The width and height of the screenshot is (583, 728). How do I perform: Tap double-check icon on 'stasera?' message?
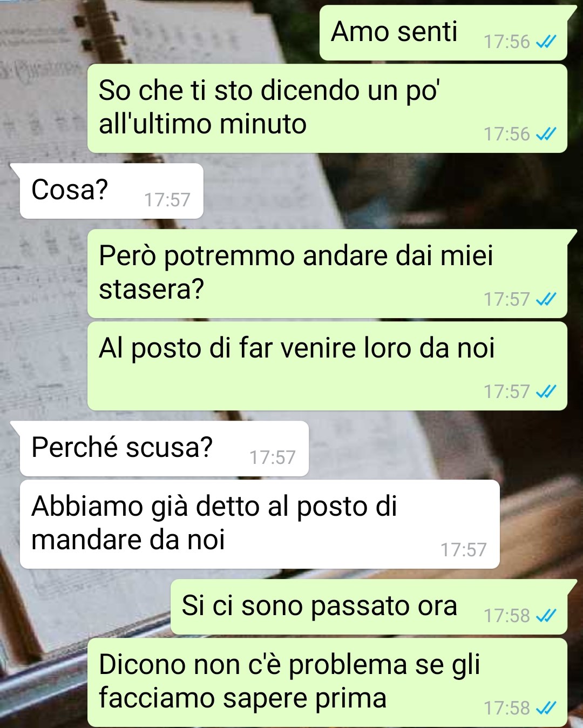click(x=546, y=299)
